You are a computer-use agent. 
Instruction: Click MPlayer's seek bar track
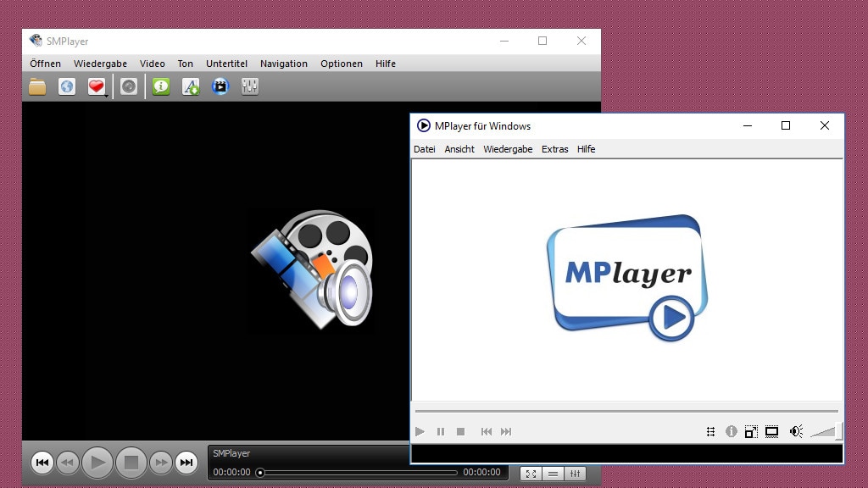pyautogui.click(x=626, y=412)
